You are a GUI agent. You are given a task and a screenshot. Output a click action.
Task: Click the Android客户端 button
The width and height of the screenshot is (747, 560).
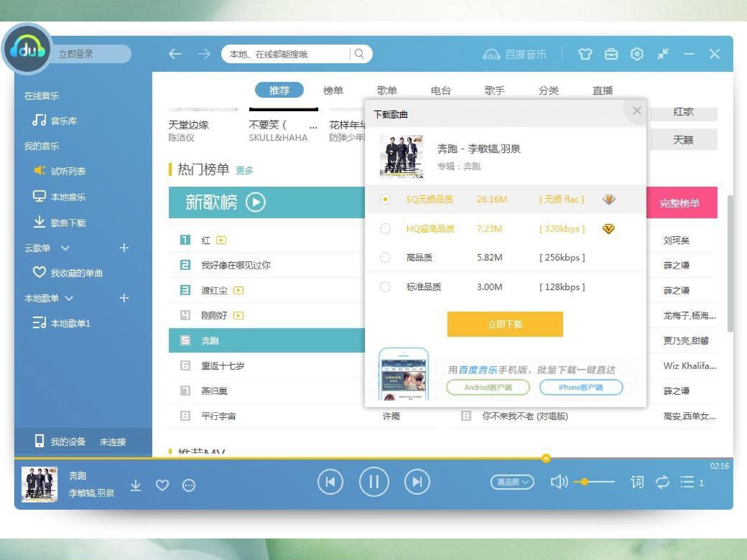488,387
